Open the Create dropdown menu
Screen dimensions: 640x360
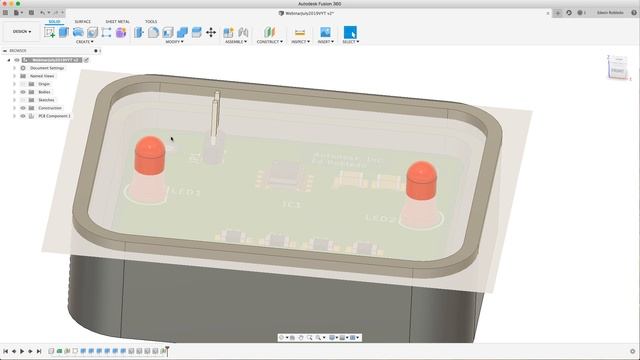point(84,42)
